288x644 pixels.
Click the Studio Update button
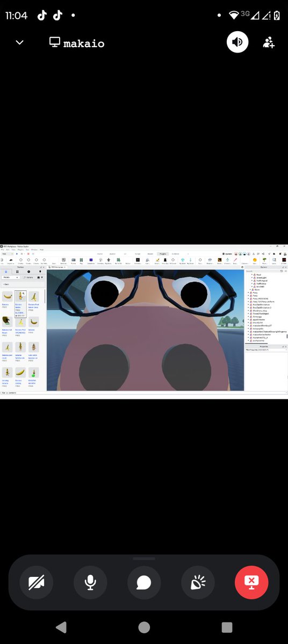pyautogui.click(x=226, y=253)
